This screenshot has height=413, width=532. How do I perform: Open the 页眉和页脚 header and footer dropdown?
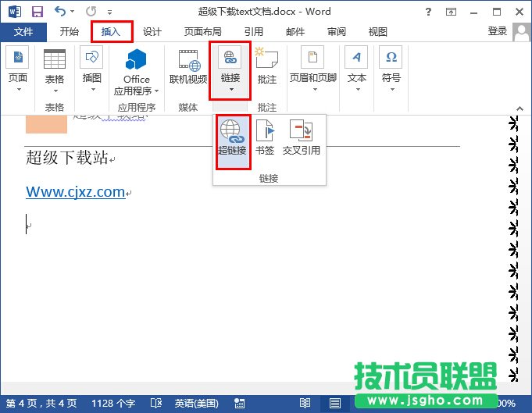(x=312, y=69)
